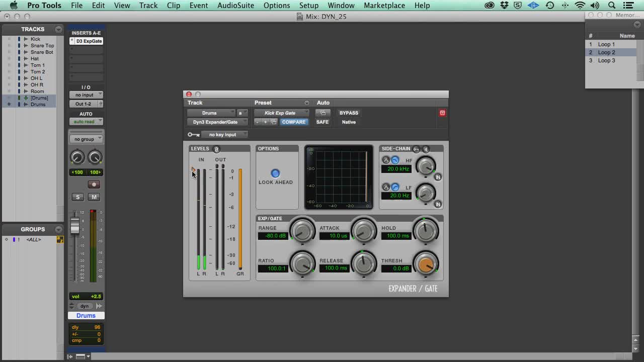Open the Kick Exp Gate preset dropdown
Image resolution: width=644 pixels, height=362 pixels.
point(281,113)
